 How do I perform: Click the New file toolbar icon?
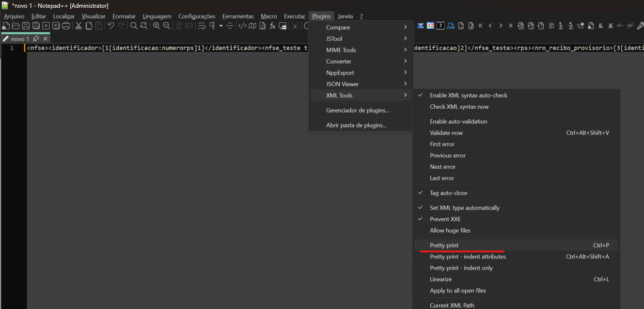(x=6, y=26)
